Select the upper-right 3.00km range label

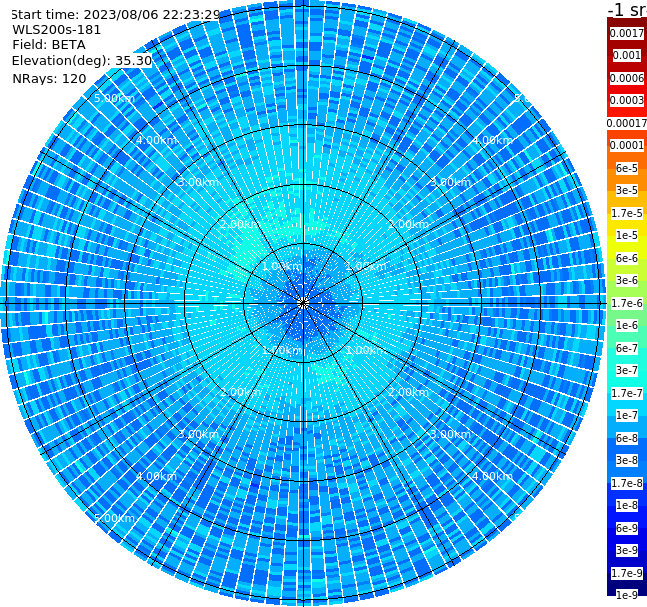(450, 182)
